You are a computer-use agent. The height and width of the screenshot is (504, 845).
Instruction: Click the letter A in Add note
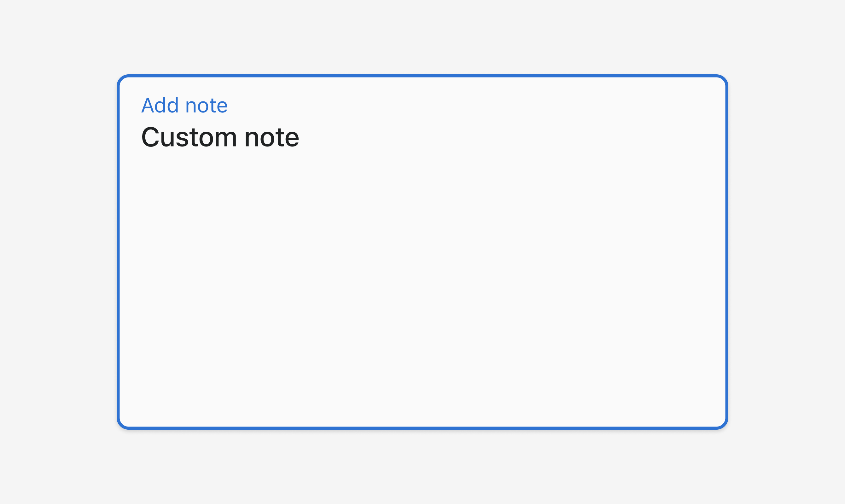point(148,105)
